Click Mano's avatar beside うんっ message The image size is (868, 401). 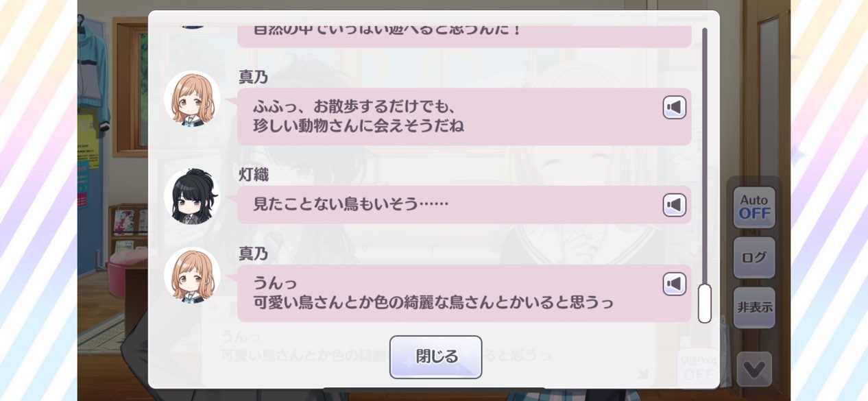[192, 275]
